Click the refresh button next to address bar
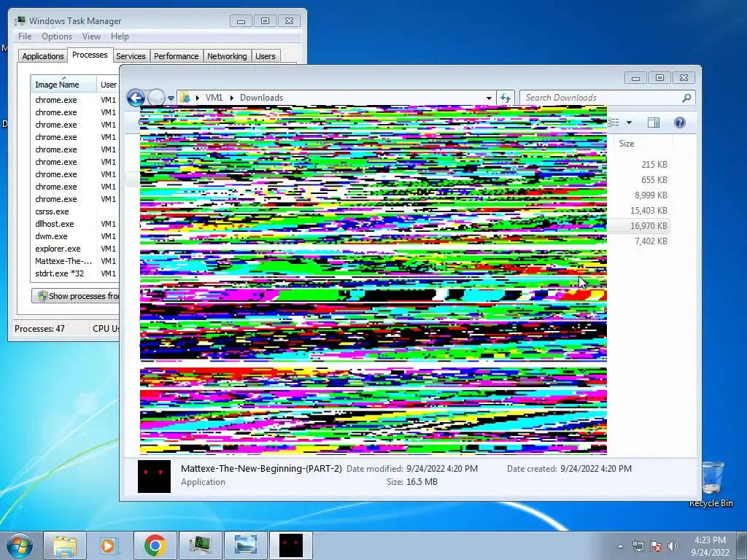The image size is (747, 560). pos(505,98)
